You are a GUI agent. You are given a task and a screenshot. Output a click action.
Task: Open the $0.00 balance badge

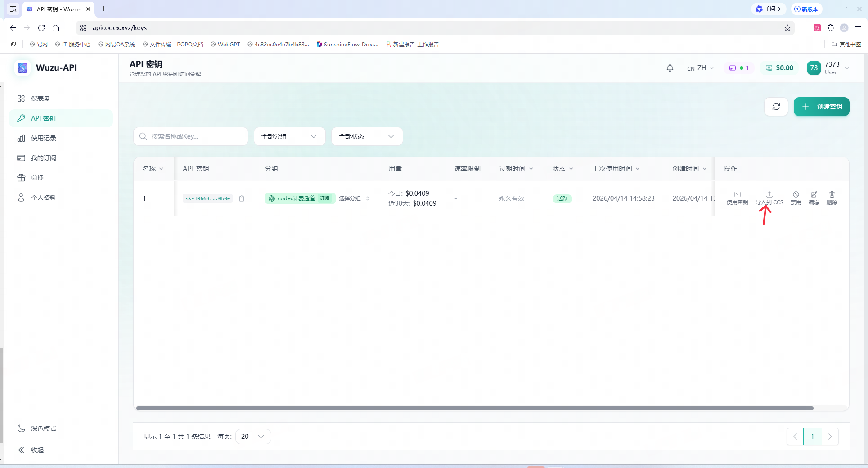click(780, 68)
